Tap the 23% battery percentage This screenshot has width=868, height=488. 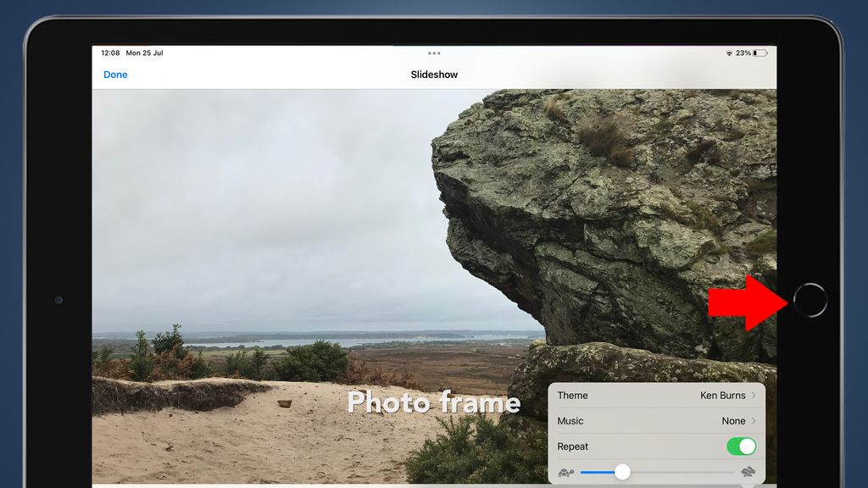click(x=743, y=53)
